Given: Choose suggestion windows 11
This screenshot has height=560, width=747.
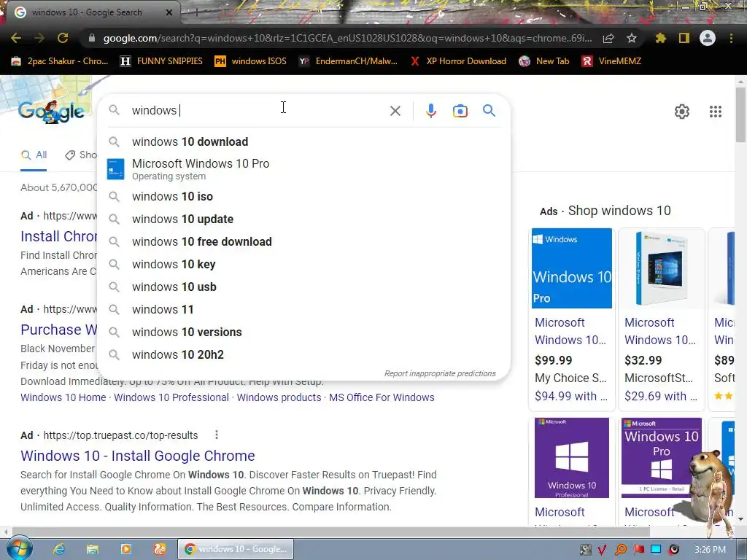Looking at the screenshot, I should tap(303, 309).
